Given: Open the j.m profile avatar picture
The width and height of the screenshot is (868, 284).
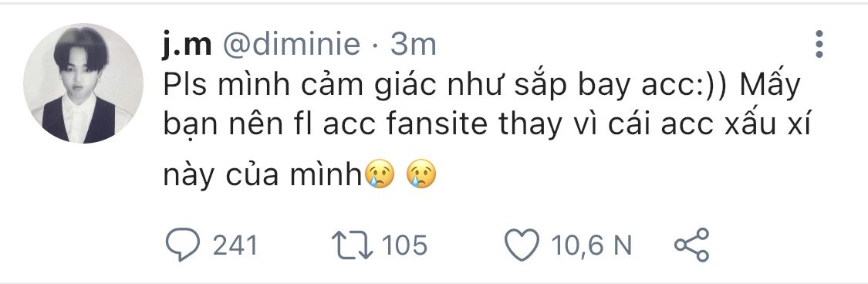Looking at the screenshot, I should pos(83,83).
